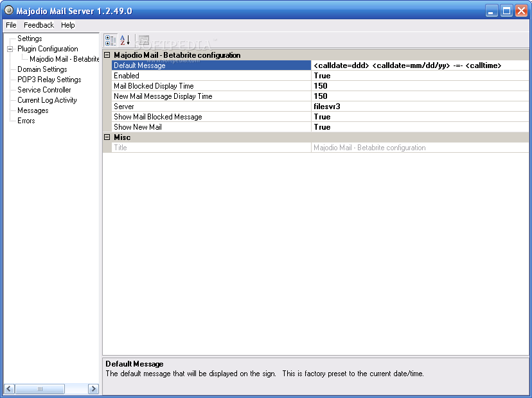This screenshot has height=398, width=532.
Task: Open Domain Settings in the tree
Action: [x=42, y=69]
